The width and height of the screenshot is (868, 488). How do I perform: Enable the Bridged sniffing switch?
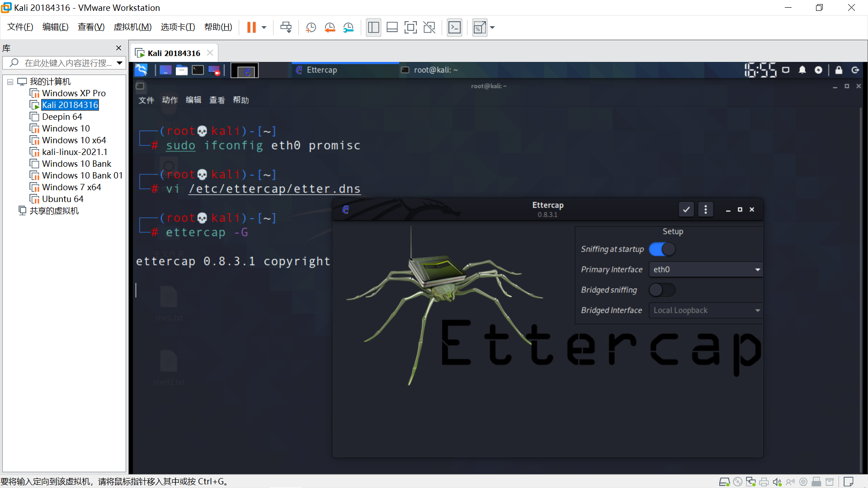(662, 290)
